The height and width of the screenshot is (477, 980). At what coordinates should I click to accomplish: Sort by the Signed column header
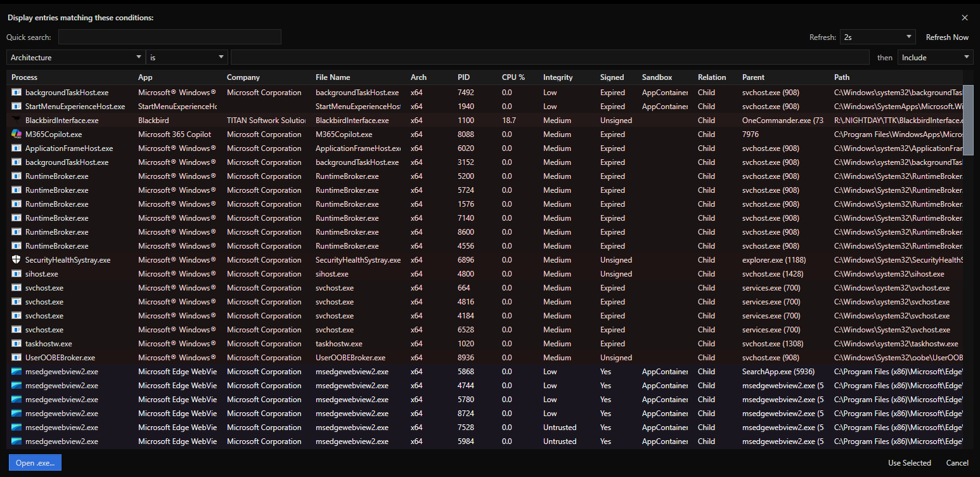612,77
